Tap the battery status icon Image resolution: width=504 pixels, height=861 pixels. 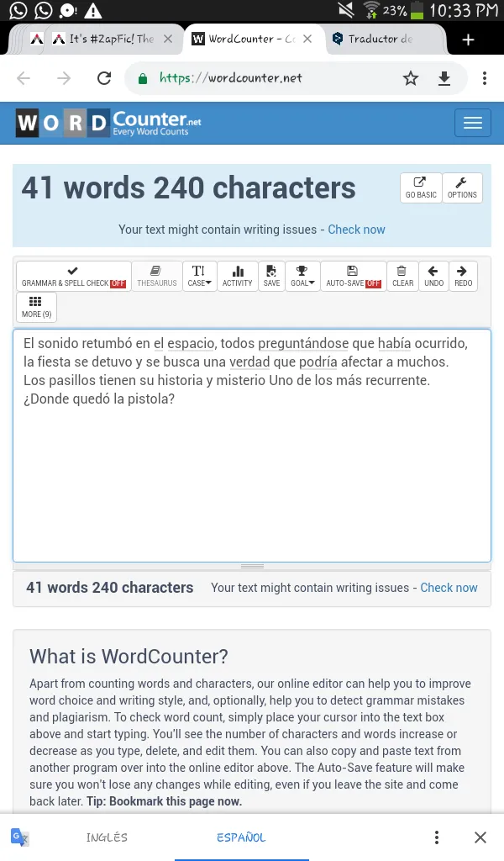click(x=417, y=10)
